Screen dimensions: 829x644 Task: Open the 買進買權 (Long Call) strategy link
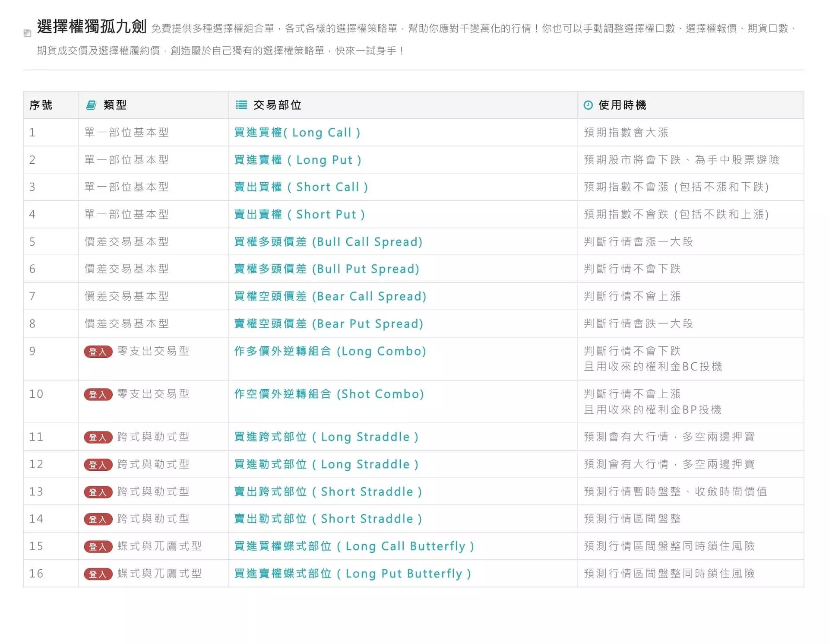pyautogui.click(x=298, y=133)
